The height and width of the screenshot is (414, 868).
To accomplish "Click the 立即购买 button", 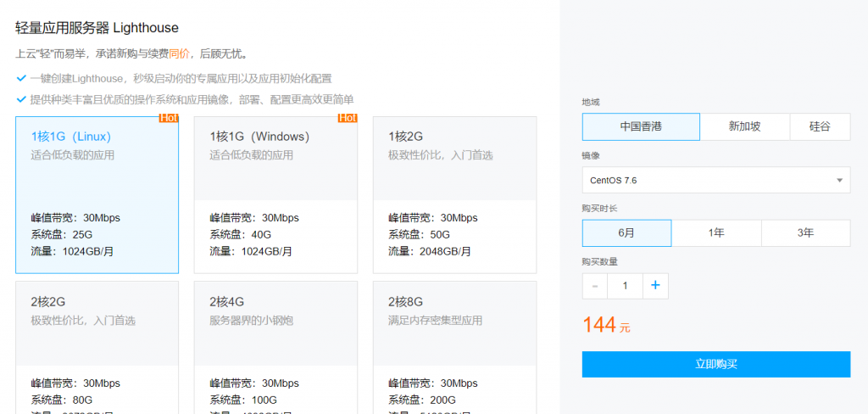I will pyautogui.click(x=716, y=364).
